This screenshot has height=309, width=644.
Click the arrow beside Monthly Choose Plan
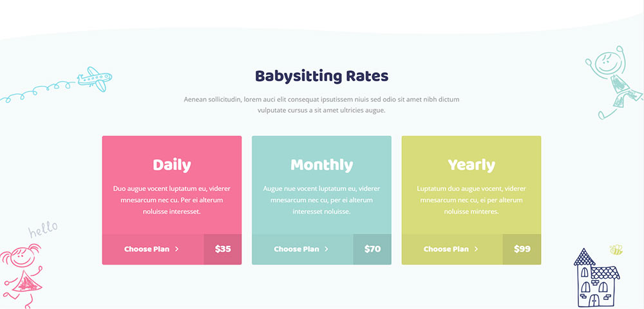[x=327, y=249]
